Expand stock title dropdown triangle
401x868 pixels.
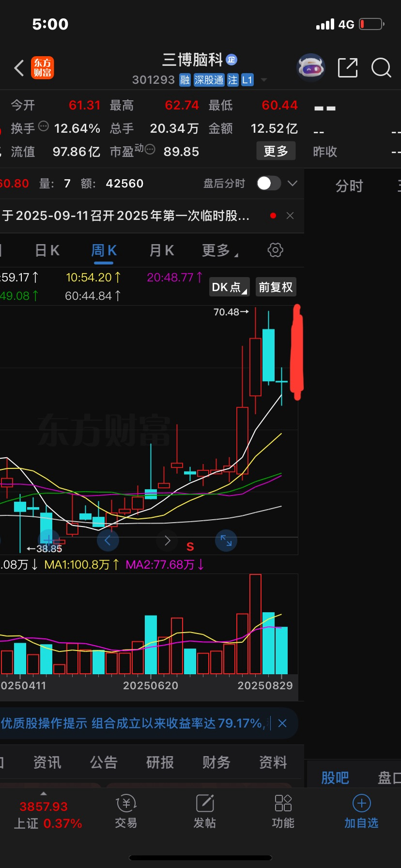pyautogui.click(x=264, y=80)
